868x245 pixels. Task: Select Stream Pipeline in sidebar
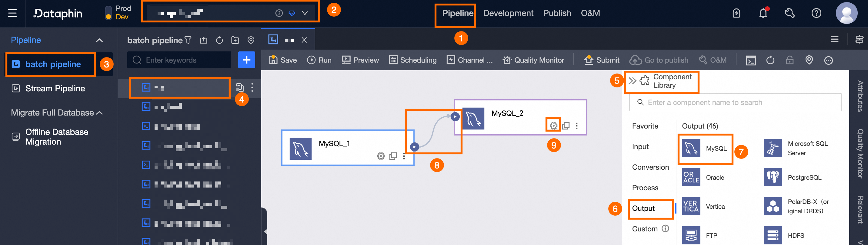point(55,88)
